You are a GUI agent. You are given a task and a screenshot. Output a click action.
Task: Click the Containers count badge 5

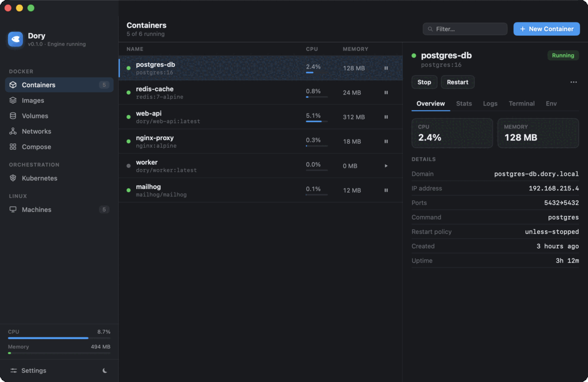104,85
